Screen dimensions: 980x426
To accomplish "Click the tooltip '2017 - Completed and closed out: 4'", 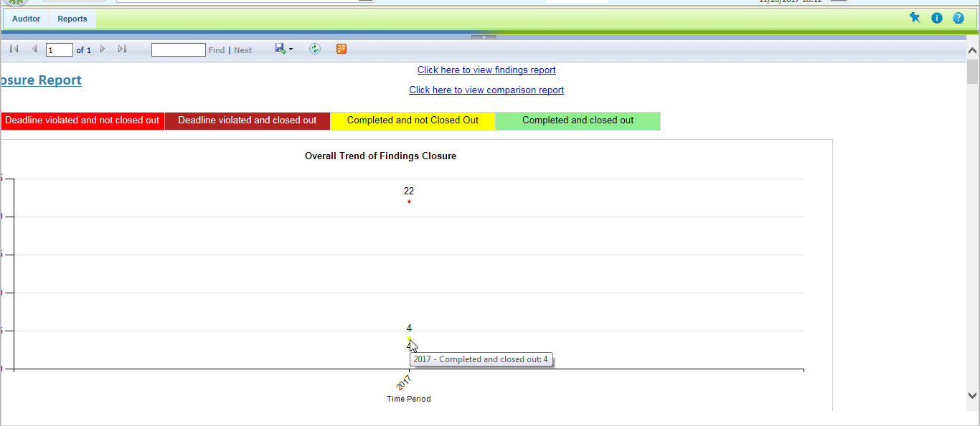I will (481, 359).
